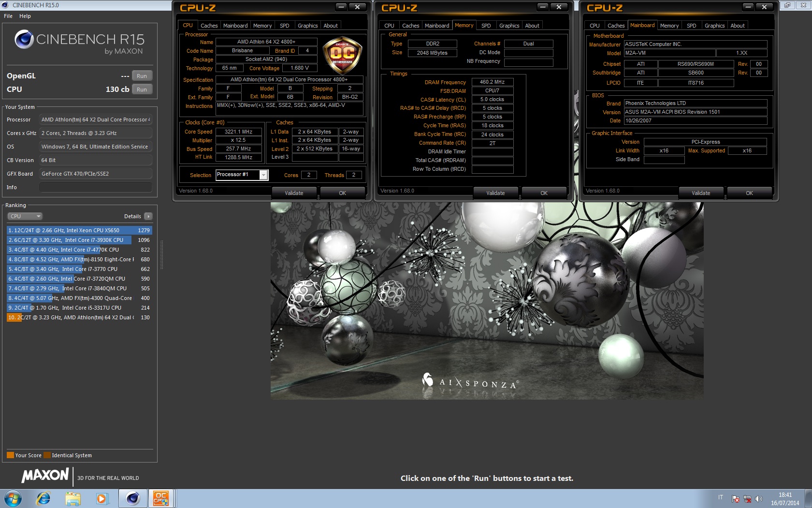Click the Your Score orange legend swatch
The width and height of the screenshot is (812, 508).
click(x=10, y=455)
